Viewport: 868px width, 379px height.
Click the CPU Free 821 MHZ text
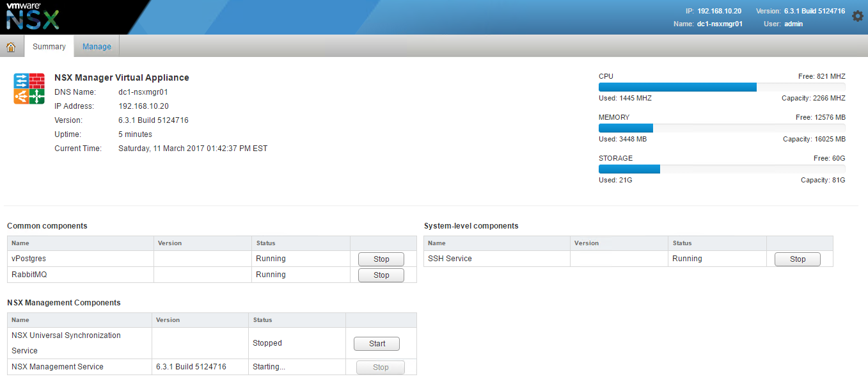(x=822, y=76)
